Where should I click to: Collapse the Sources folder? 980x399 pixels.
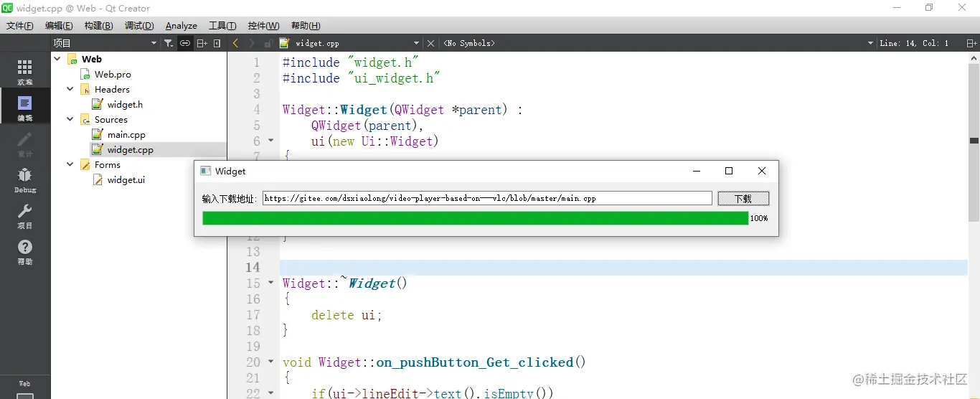click(x=70, y=119)
